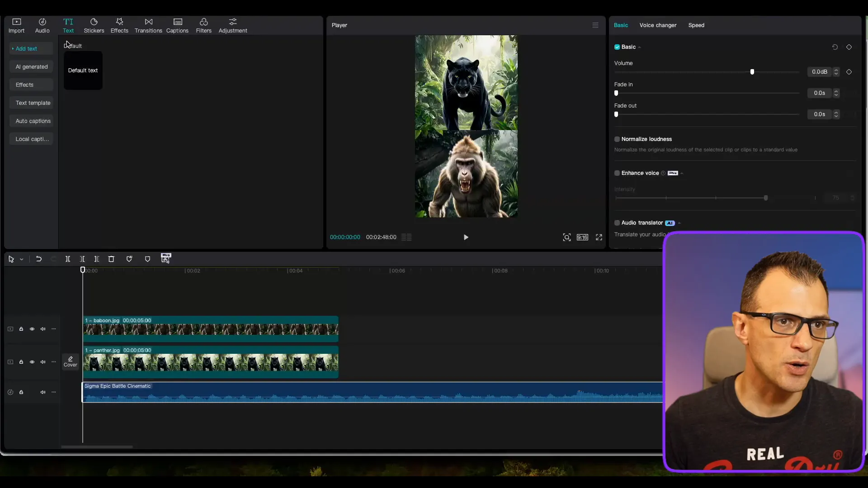This screenshot has width=868, height=488.
Task: Collapse the Enhance voice section arrow
Action: click(682, 174)
